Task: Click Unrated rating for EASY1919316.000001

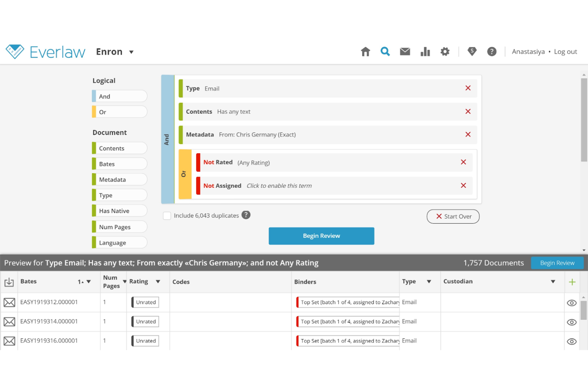Action: 145,341
